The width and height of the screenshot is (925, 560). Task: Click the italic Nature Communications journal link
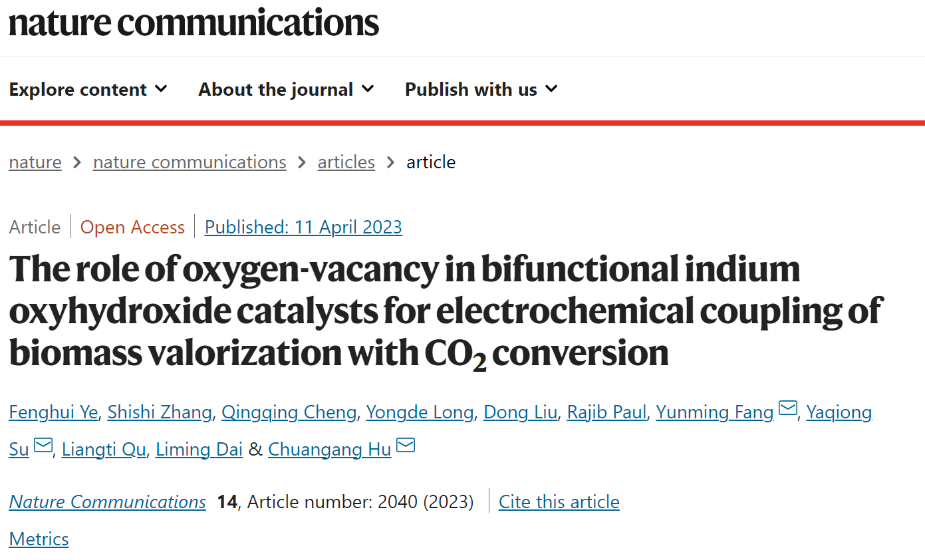click(108, 501)
